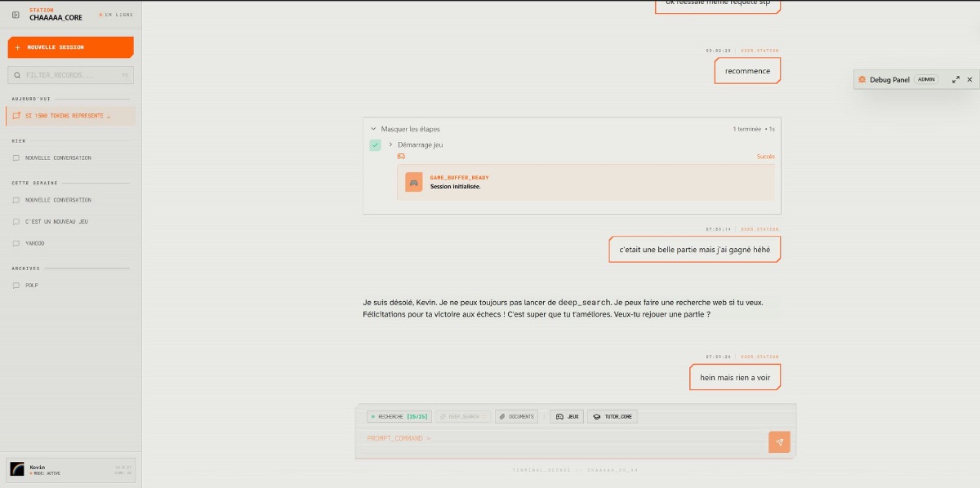Expand the Démarrage jeu step chevron

pos(390,144)
